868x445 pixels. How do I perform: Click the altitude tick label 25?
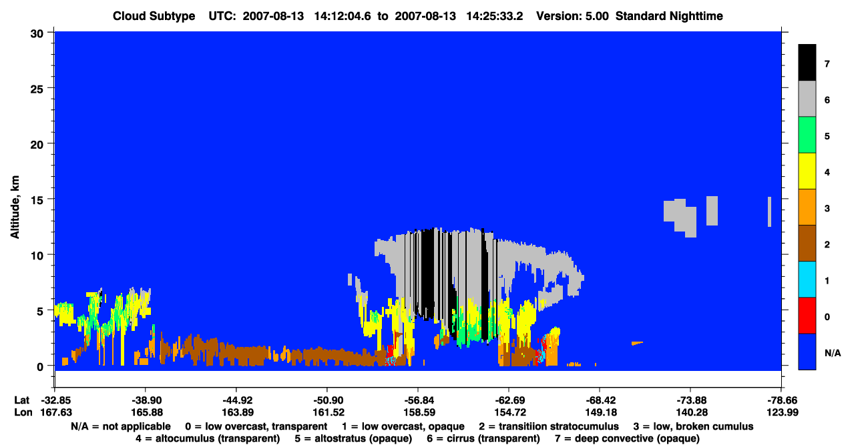tap(39, 88)
